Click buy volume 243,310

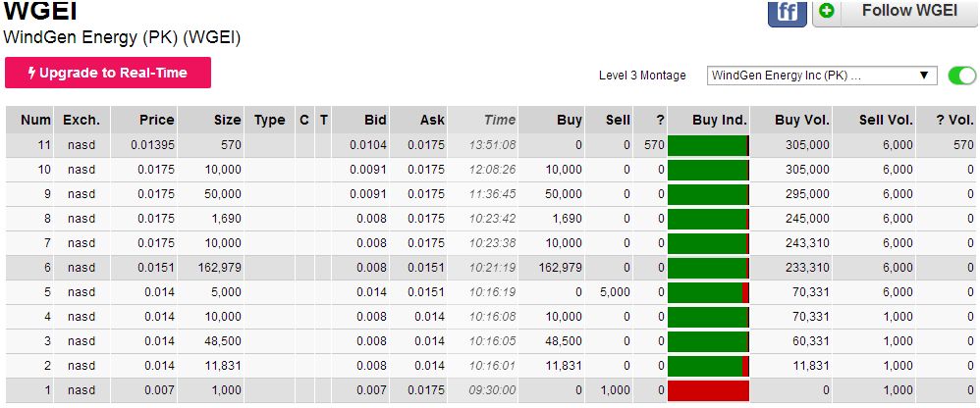coord(807,242)
